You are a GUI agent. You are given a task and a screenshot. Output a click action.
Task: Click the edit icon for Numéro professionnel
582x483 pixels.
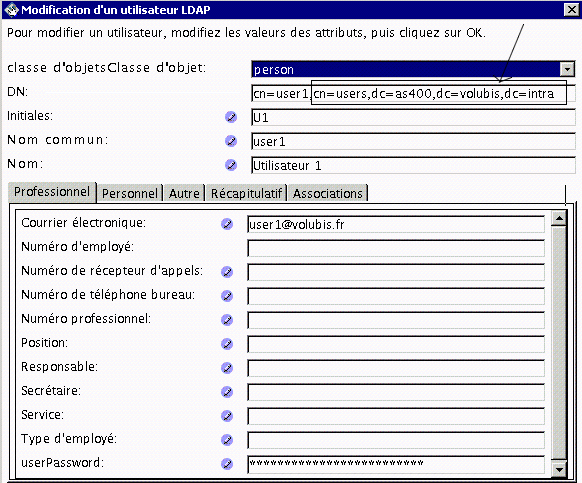227,320
